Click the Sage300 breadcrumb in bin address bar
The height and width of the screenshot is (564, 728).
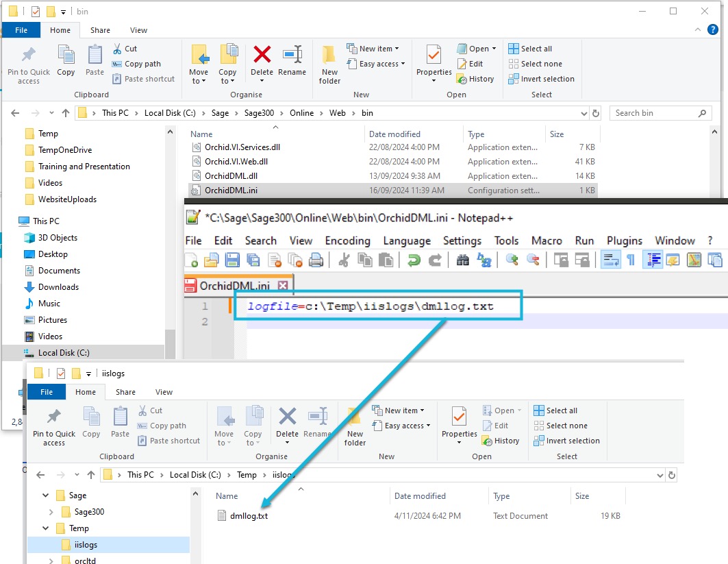[x=259, y=113]
